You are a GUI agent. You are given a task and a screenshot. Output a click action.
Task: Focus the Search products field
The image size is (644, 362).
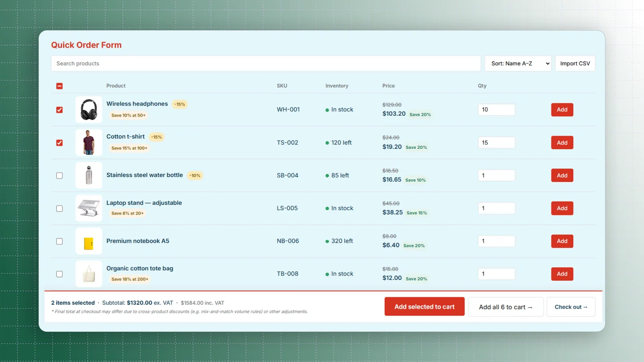coord(266,63)
